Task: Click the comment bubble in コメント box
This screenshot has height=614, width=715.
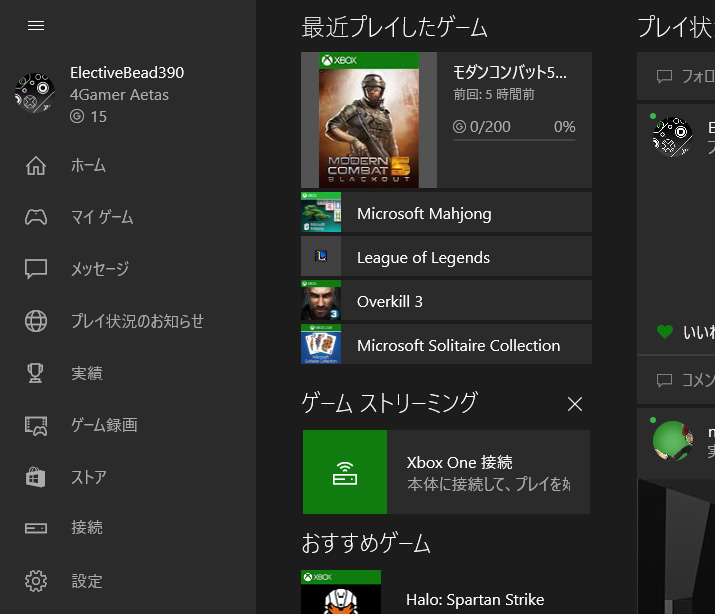Action: pyautogui.click(x=664, y=380)
